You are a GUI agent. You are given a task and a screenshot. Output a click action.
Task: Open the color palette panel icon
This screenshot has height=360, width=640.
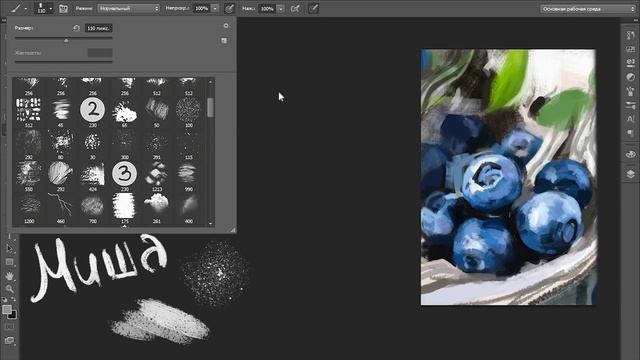(x=630, y=154)
